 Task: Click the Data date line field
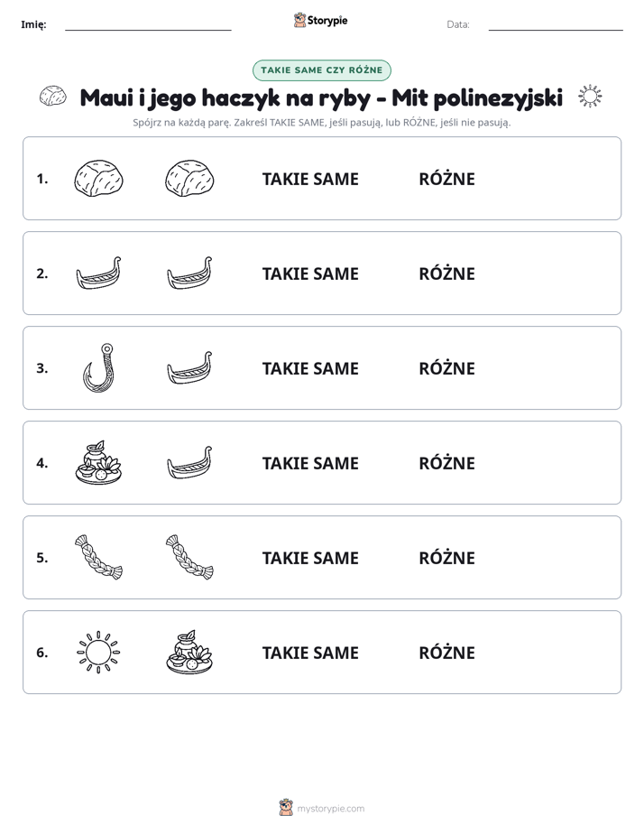556,24
